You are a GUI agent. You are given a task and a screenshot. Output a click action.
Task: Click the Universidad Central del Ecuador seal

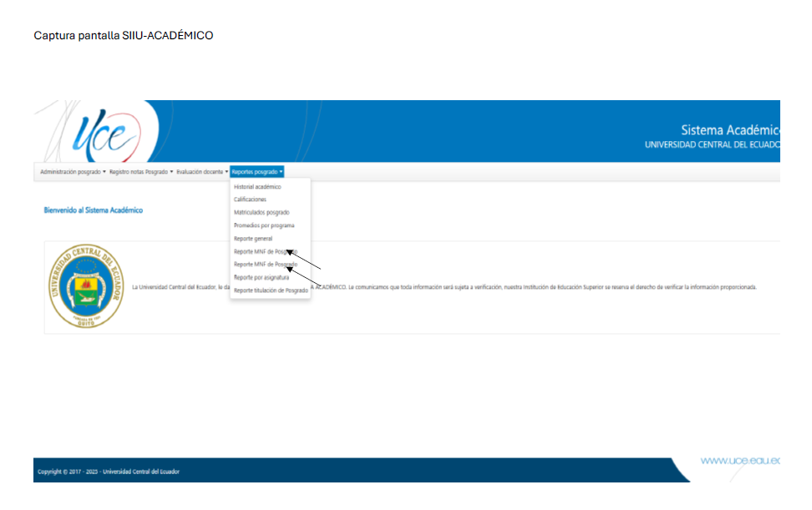point(84,287)
